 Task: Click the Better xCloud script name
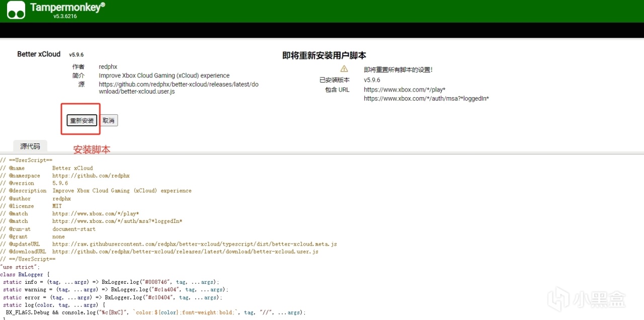pos(39,54)
